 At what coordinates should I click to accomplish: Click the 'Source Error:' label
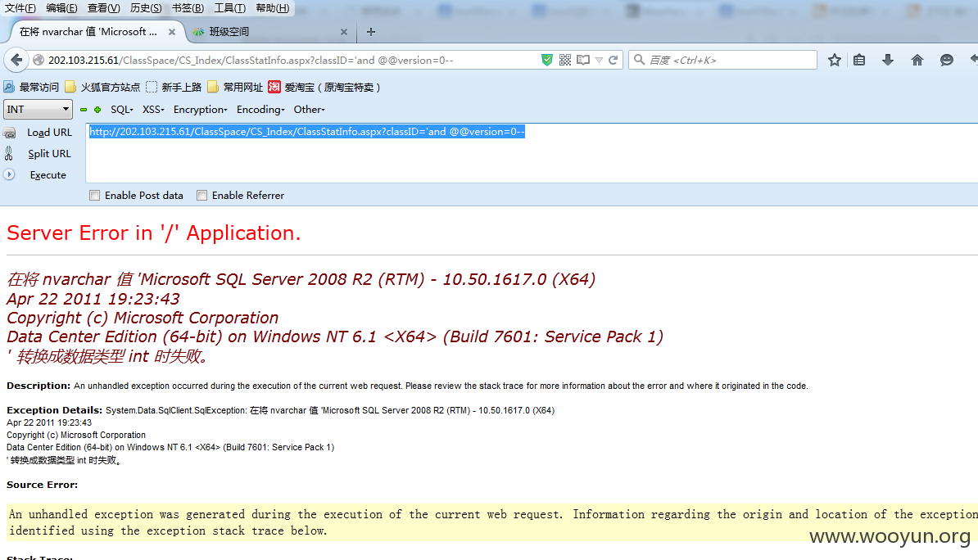pos(42,485)
